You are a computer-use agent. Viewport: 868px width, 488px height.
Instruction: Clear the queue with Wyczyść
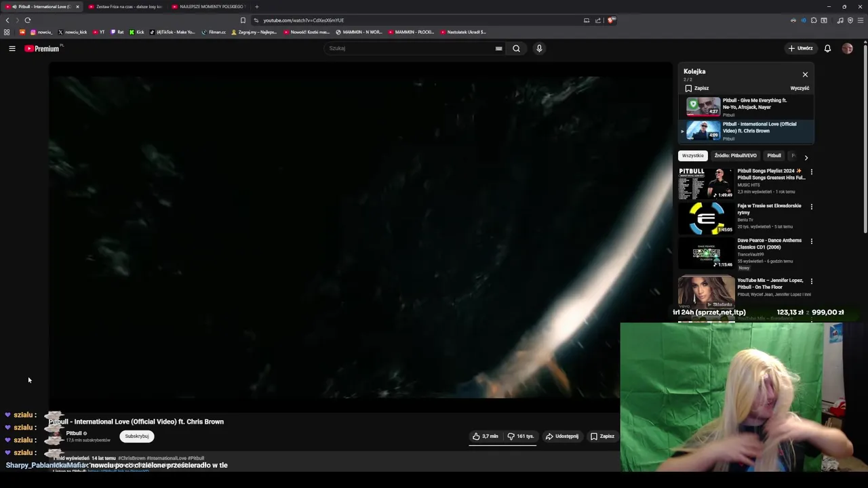pyautogui.click(x=800, y=88)
